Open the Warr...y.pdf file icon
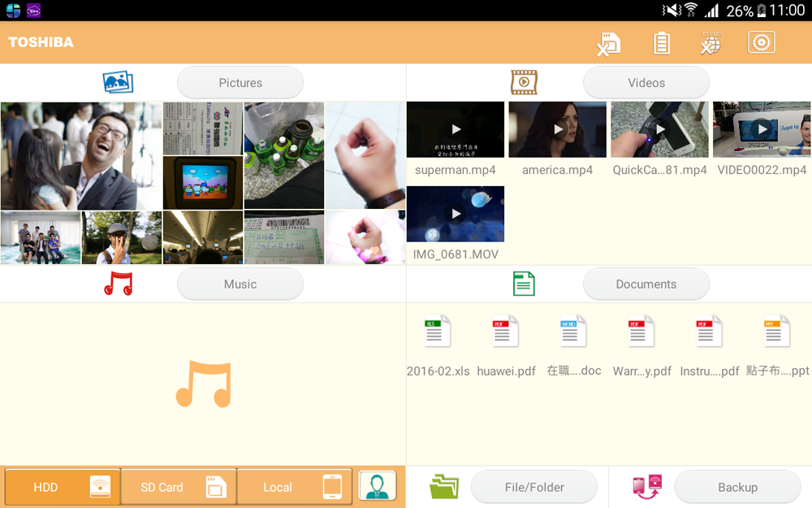This screenshot has width=812, height=508. click(641, 331)
